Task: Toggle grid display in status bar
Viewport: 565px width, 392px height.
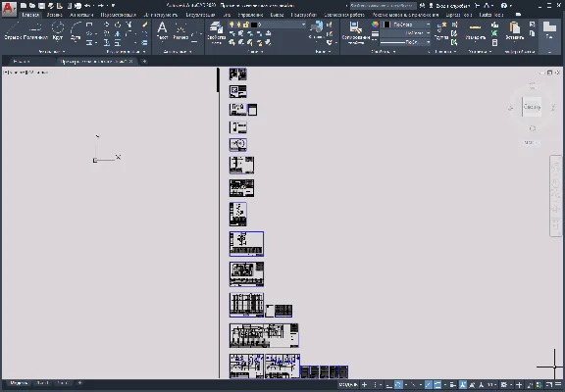Action: click(364, 385)
